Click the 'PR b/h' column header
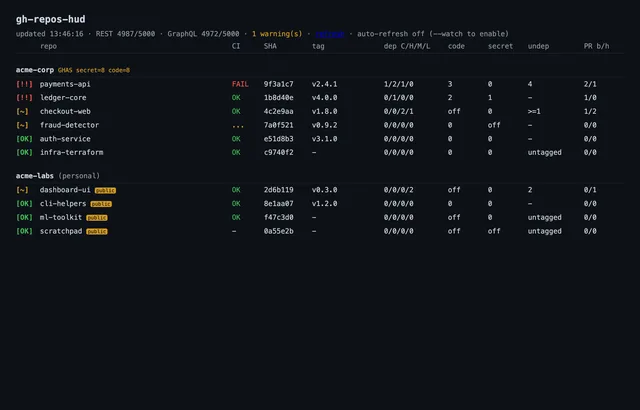 [596, 46]
